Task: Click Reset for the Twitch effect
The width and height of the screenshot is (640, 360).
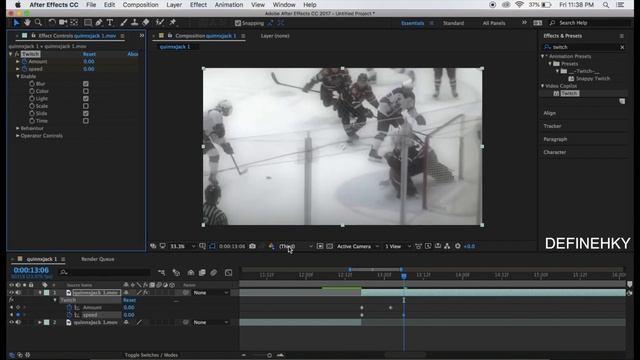Action: click(x=89, y=54)
